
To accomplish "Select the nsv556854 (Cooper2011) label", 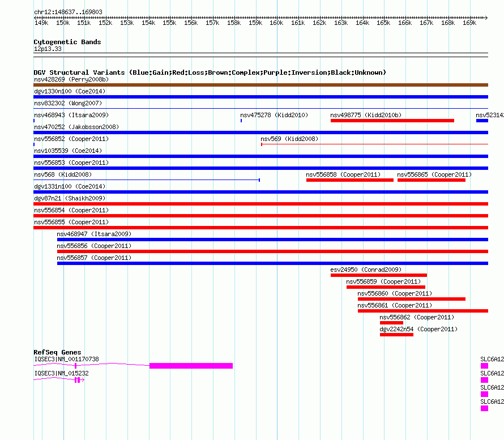I will point(71,210).
